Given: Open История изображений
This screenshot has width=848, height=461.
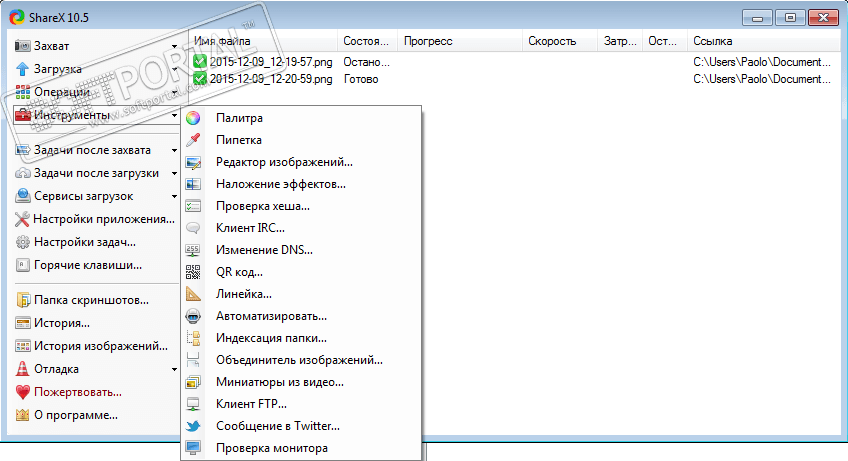Looking at the screenshot, I should (x=95, y=346).
